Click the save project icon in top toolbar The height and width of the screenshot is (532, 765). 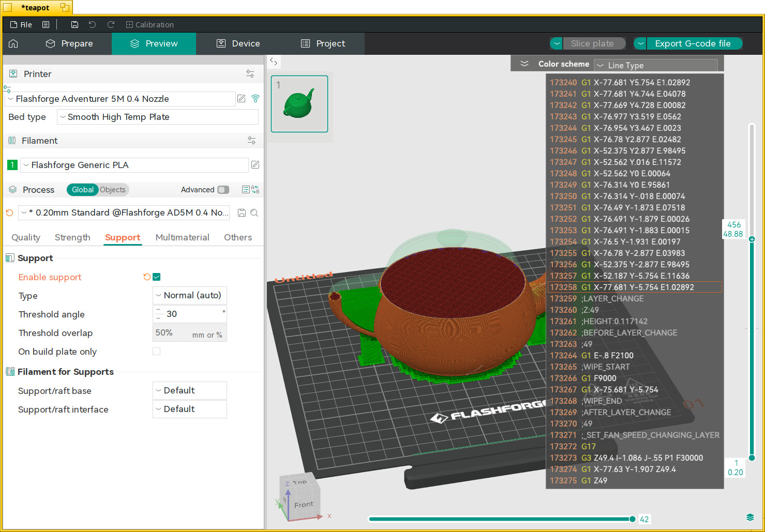74,24
